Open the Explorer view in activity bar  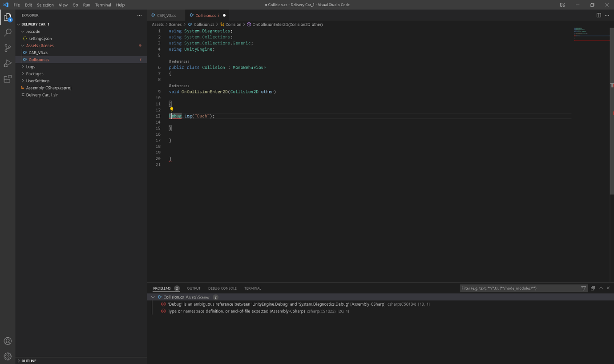[x=8, y=18]
